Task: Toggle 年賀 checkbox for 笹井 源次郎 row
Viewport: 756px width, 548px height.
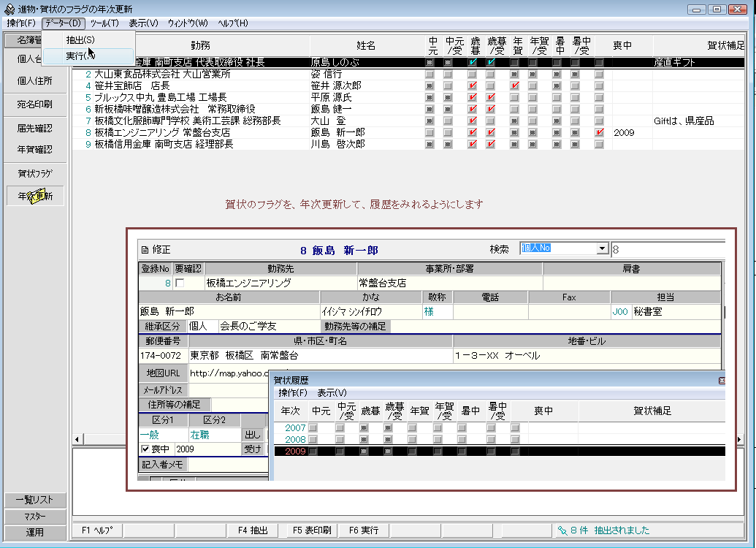Action: coord(515,86)
